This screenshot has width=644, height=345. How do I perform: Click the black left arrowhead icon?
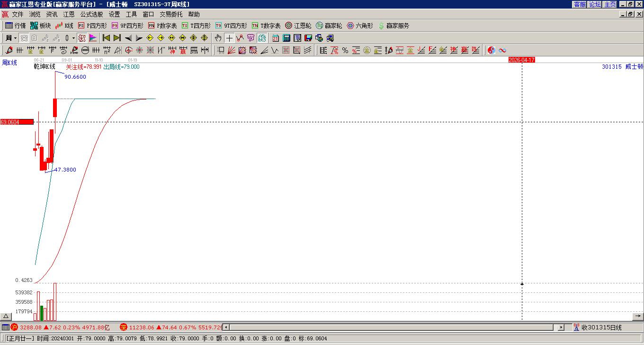[128, 38]
